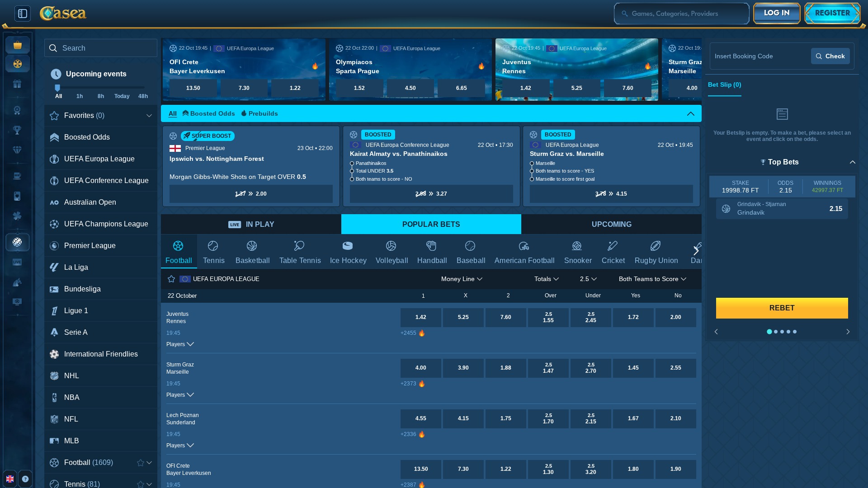Viewport: 868px width, 488px height.
Task: Check the booking code
Action: (x=830, y=56)
